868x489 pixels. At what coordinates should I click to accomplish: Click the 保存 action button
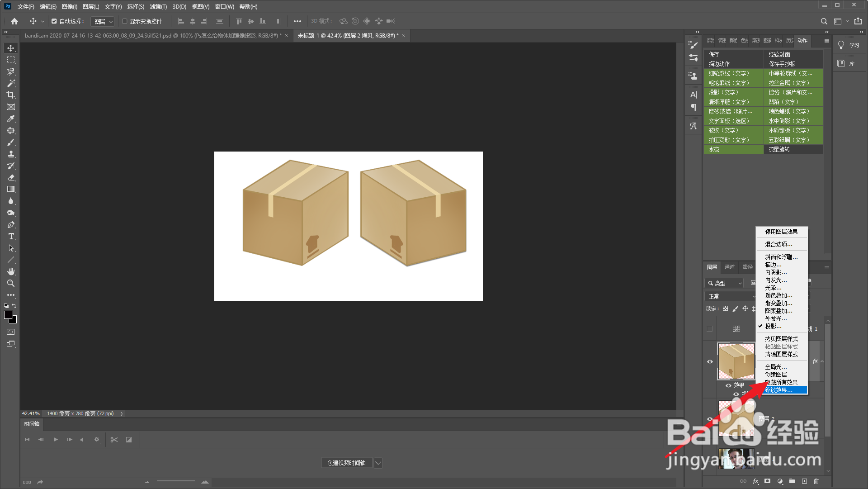coord(734,54)
